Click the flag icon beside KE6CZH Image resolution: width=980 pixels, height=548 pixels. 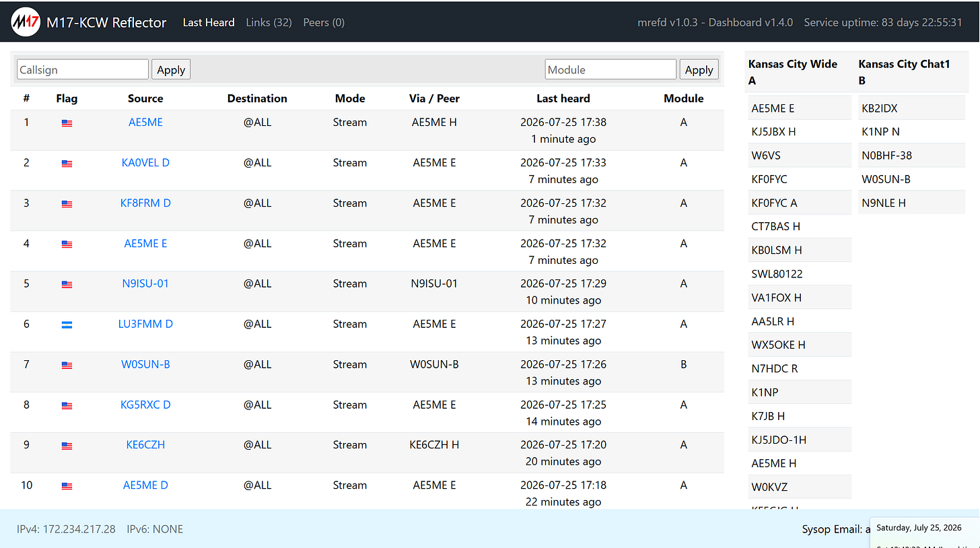(67, 446)
